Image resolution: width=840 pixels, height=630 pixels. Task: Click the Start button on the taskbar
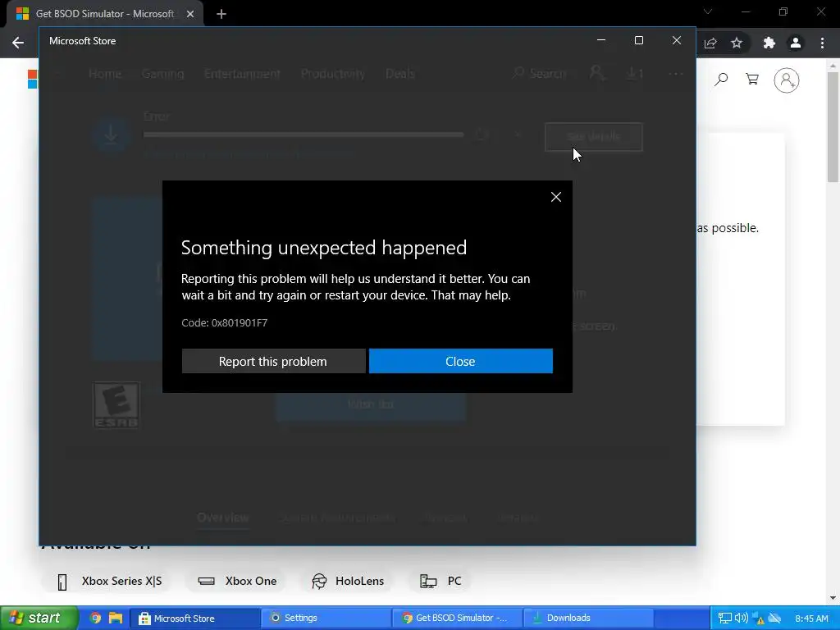[x=39, y=619]
